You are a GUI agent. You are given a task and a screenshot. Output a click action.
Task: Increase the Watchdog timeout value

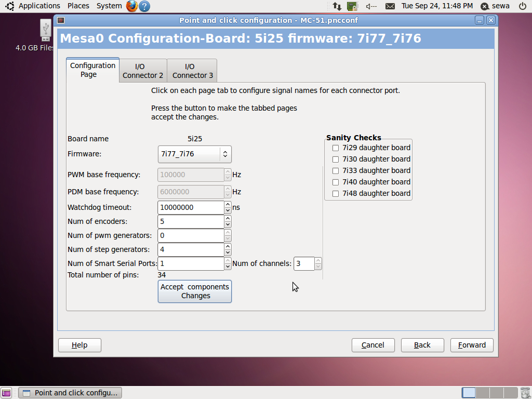[228, 205]
